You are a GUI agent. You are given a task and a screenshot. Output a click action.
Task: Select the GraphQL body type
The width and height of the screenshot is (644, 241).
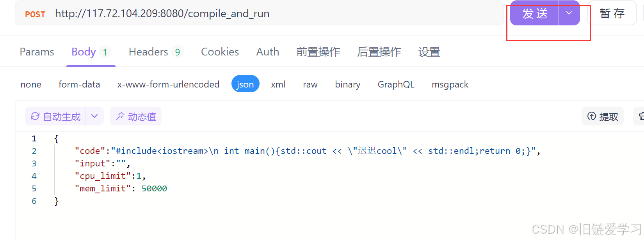click(396, 84)
